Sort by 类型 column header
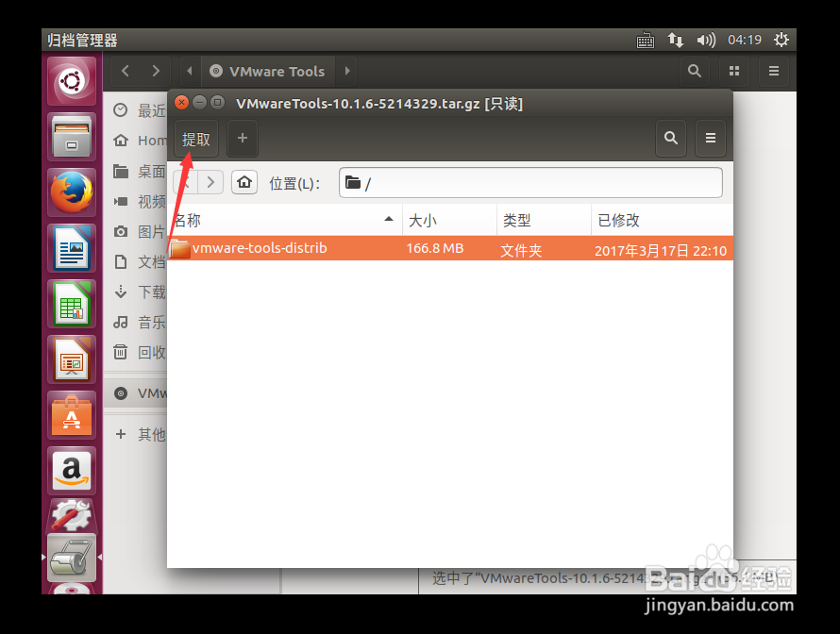 (x=544, y=220)
